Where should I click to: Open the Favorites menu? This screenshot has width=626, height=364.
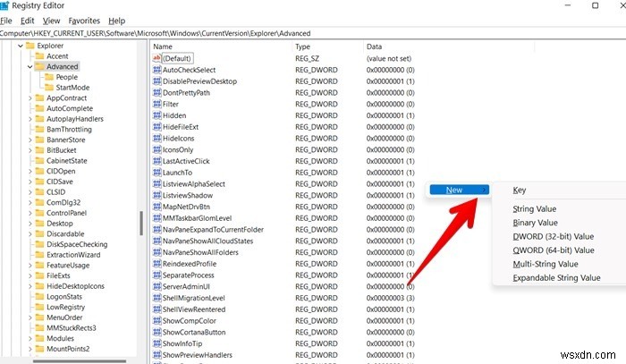click(x=84, y=20)
